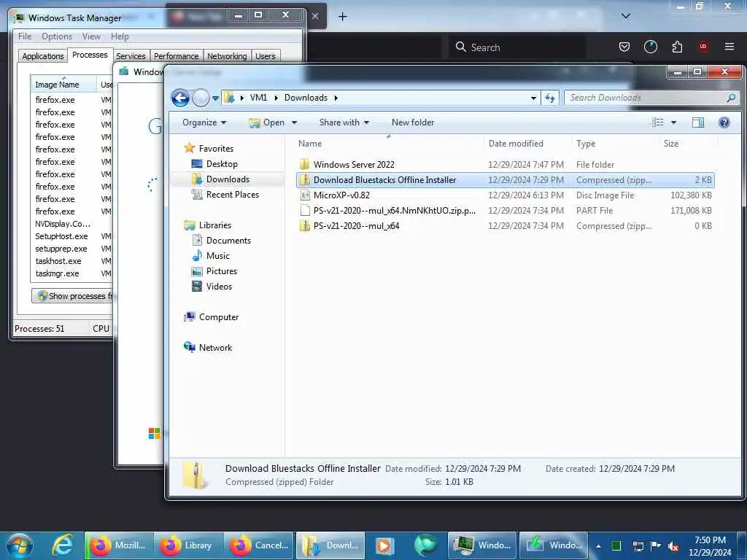The width and height of the screenshot is (747, 560).
Task: Click the Refresh button next to address bar
Action: click(x=550, y=98)
